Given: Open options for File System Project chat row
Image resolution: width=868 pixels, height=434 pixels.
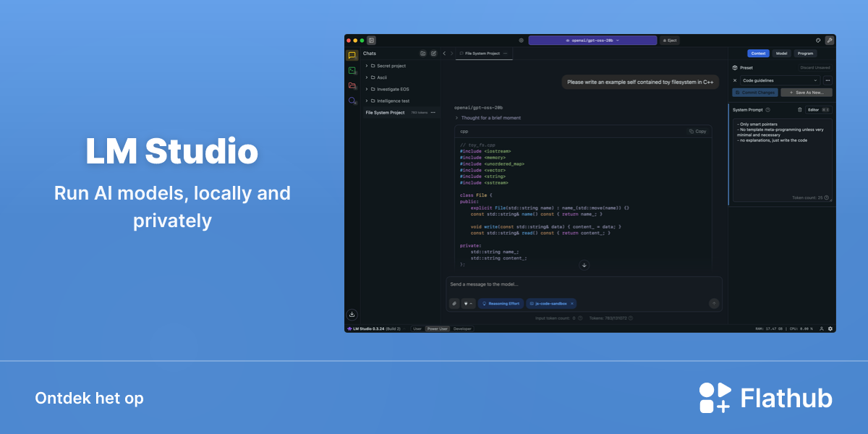Looking at the screenshot, I should pos(433,113).
